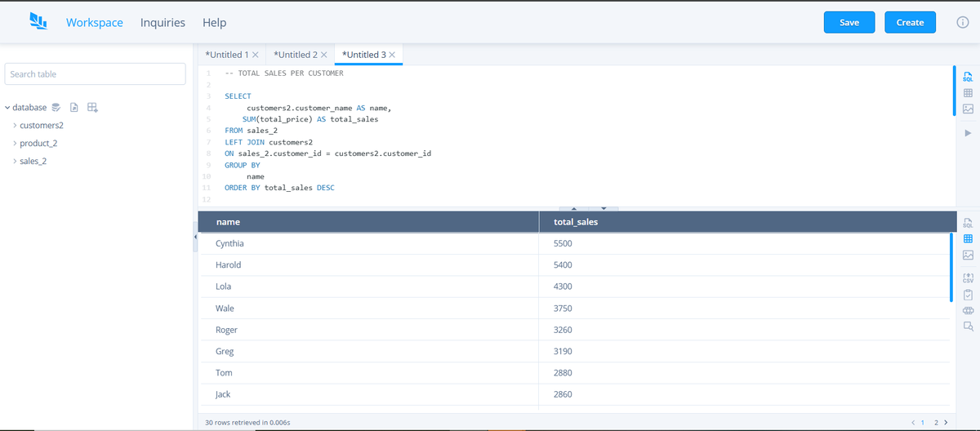Select the customers2 table name
Image resolution: width=980 pixels, height=431 pixels.
click(42, 126)
